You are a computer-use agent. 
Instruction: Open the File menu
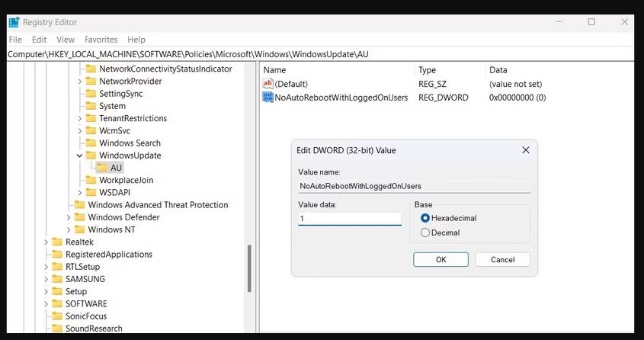tap(15, 40)
